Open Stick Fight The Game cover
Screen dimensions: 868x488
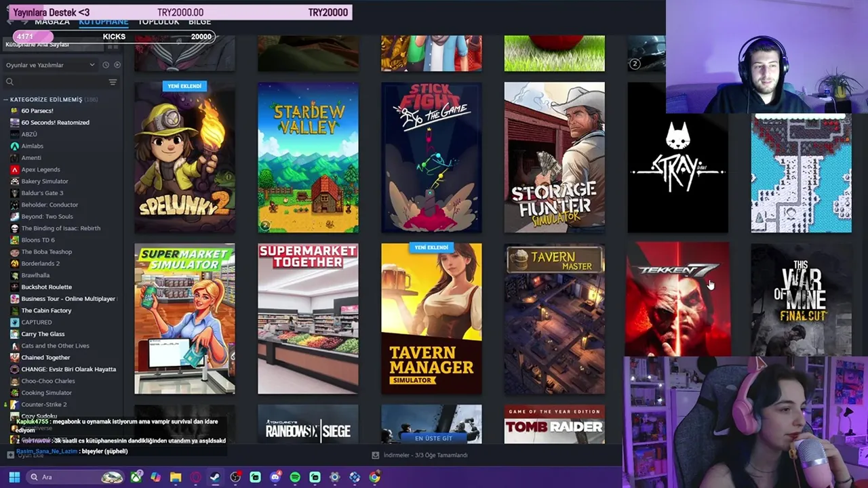tap(431, 157)
